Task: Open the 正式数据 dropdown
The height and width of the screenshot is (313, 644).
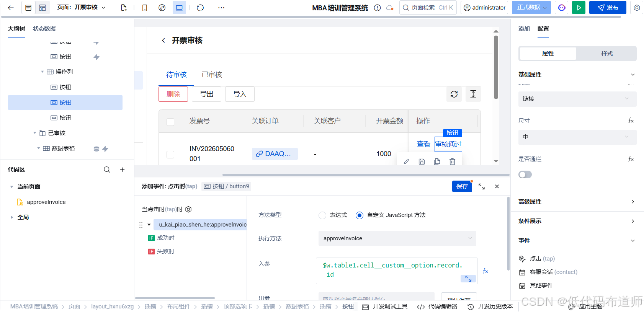Action: click(x=531, y=8)
